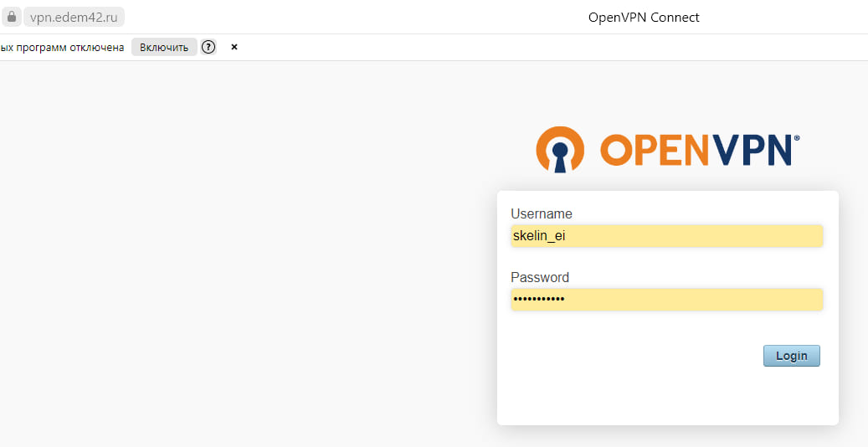Click the masked password dots
Screen dimensions: 868x447
(x=538, y=300)
